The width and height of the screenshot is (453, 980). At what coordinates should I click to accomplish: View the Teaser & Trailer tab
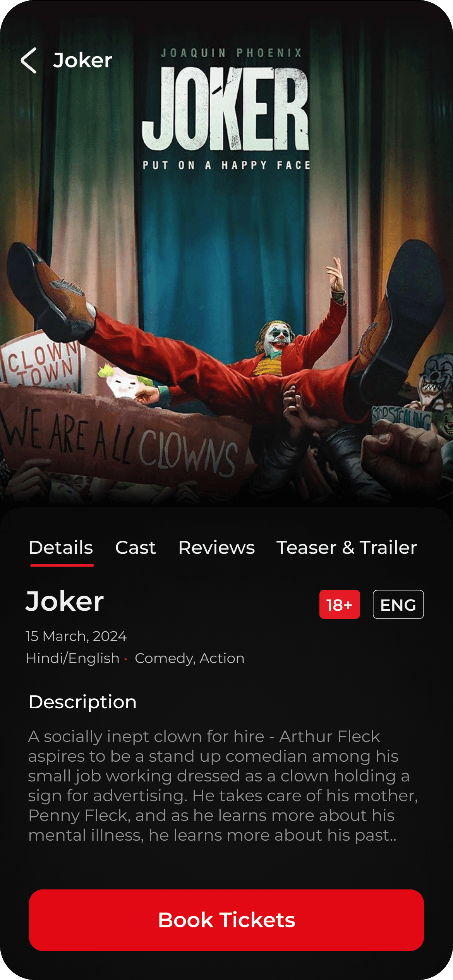pyautogui.click(x=347, y=547)
